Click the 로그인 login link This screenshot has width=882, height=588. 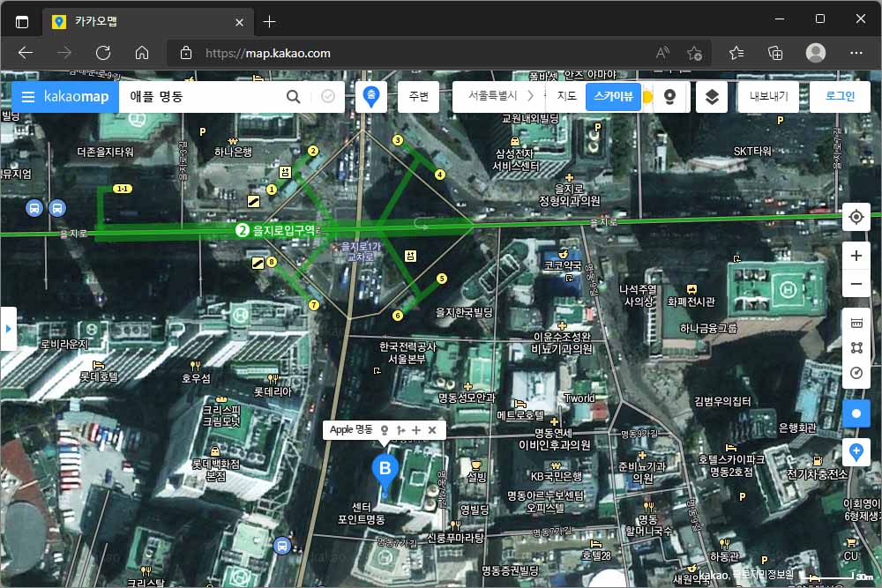tap(840, 97)
